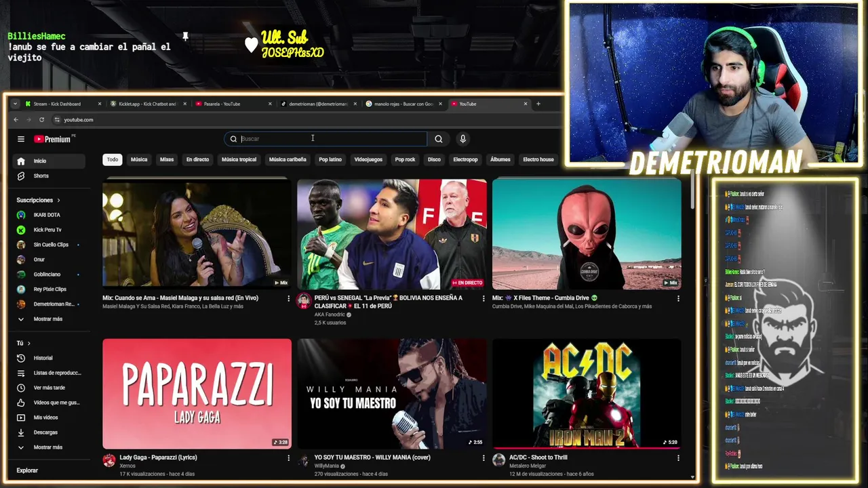Open options for Lady Gaga Paparazzi video

click(288, 458)
